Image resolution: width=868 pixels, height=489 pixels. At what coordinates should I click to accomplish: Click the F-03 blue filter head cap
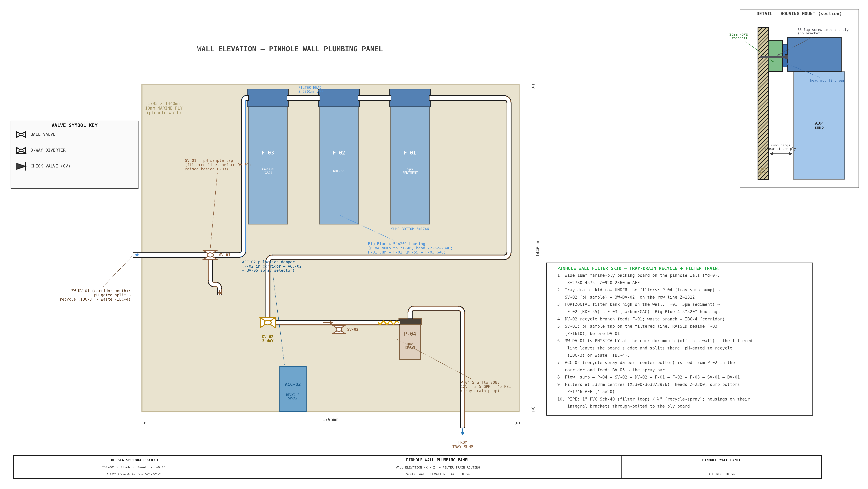pos(268,98)
